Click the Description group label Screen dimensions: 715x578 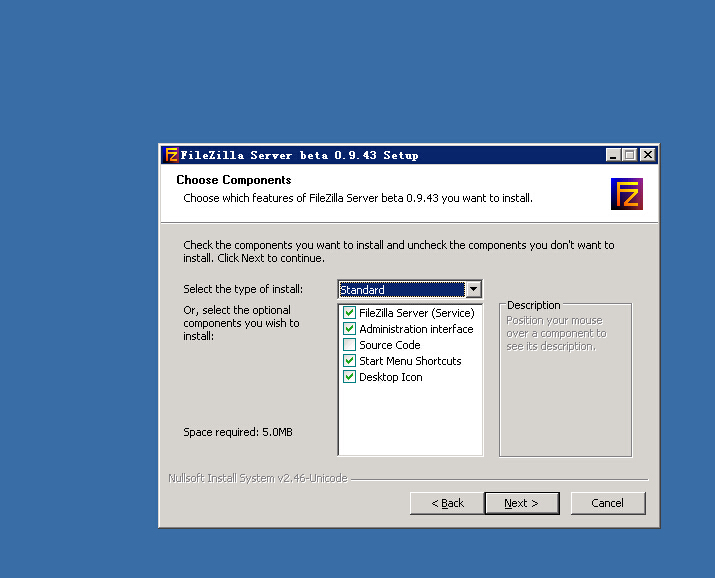pos(534,305)
